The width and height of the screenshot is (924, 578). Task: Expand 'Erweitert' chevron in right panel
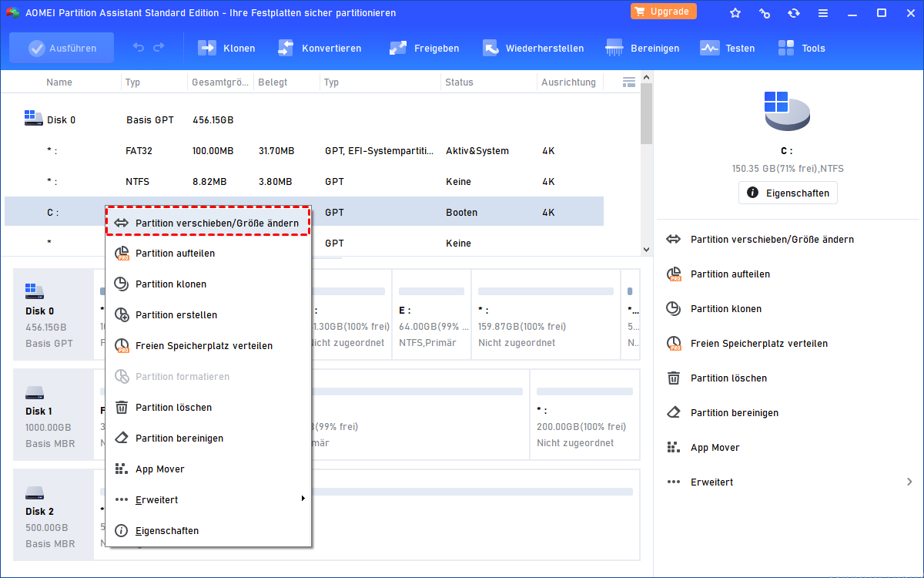tap(909, 482)
